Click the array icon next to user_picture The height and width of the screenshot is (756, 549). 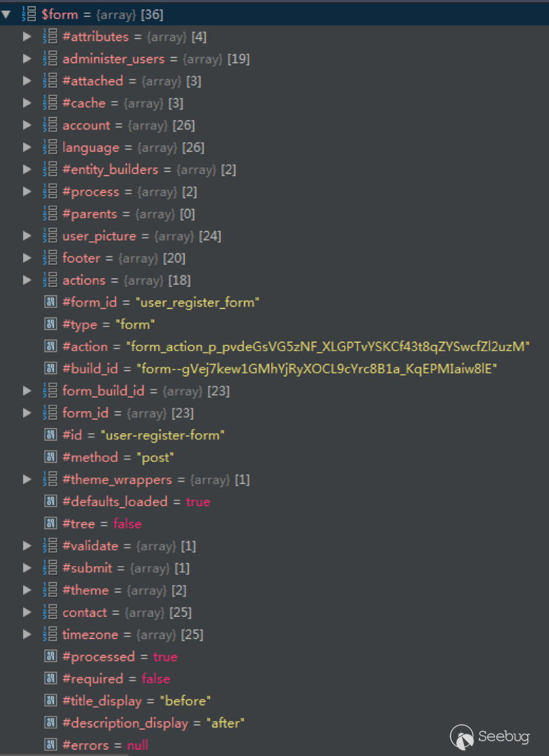coord(50,236)
